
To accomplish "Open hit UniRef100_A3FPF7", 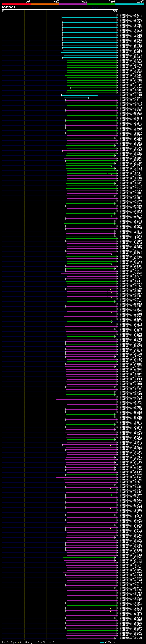I will (x=131, y=27).
